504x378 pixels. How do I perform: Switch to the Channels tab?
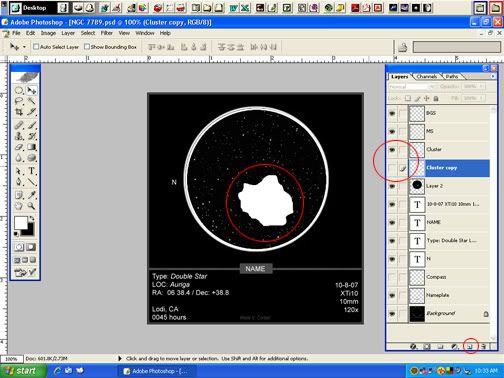click(x=426, y=76)
